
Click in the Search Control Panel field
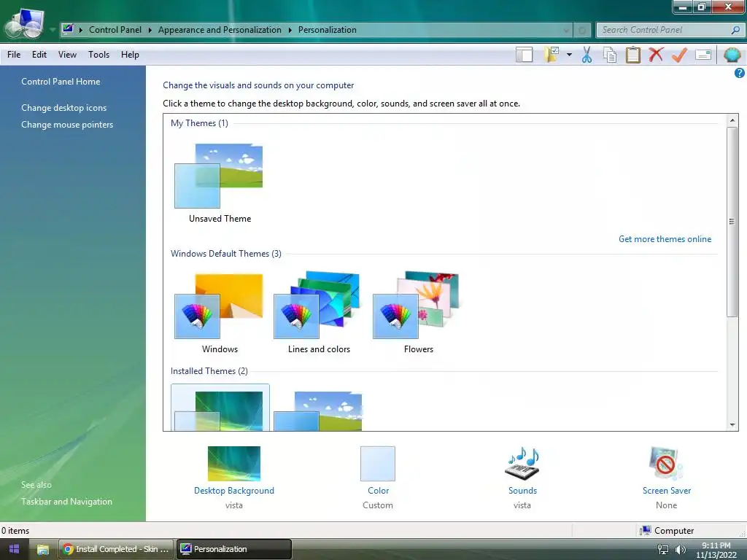[x=665, y=30]
